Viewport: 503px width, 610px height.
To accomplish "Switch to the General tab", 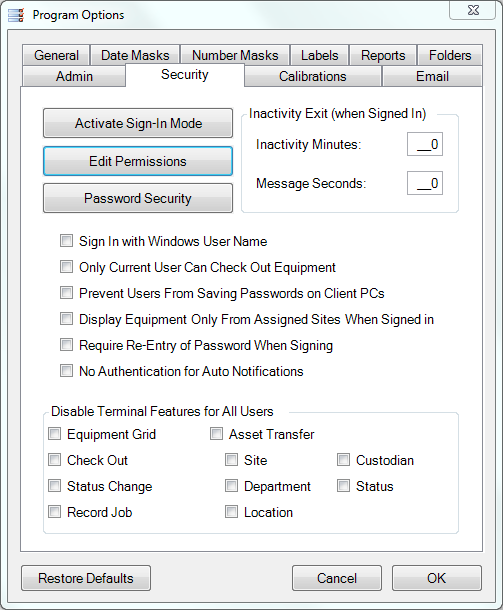I will 56,55.
